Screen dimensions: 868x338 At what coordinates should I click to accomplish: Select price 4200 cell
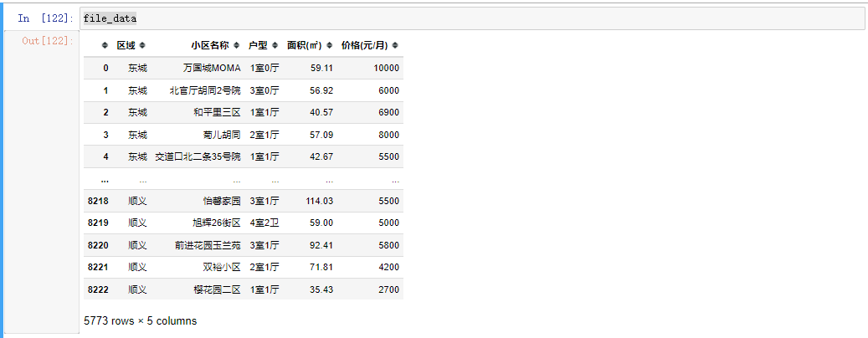(389, 267)
